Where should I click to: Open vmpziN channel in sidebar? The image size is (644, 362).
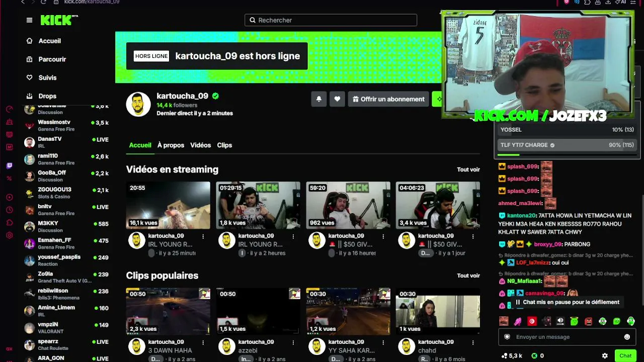[66, 328]
